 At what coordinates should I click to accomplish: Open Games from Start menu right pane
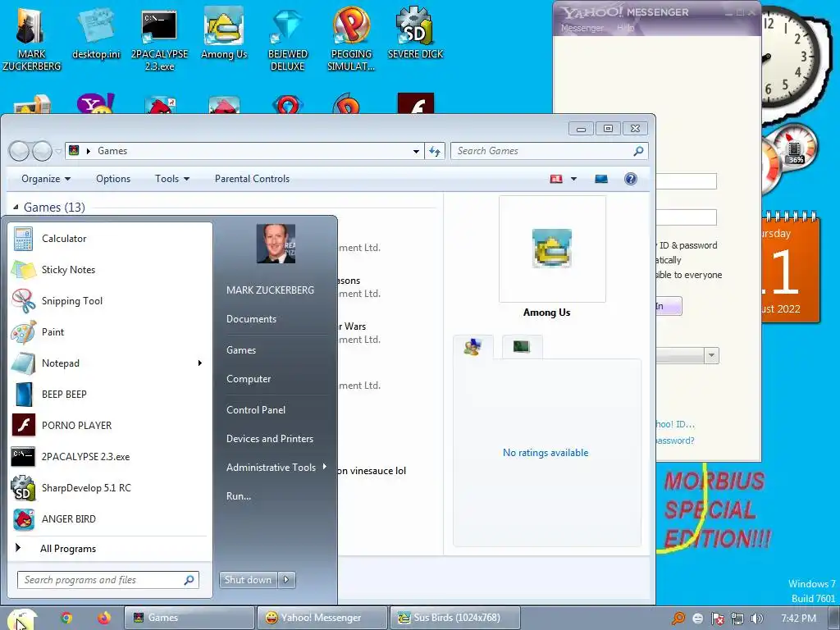click(241, 350)
